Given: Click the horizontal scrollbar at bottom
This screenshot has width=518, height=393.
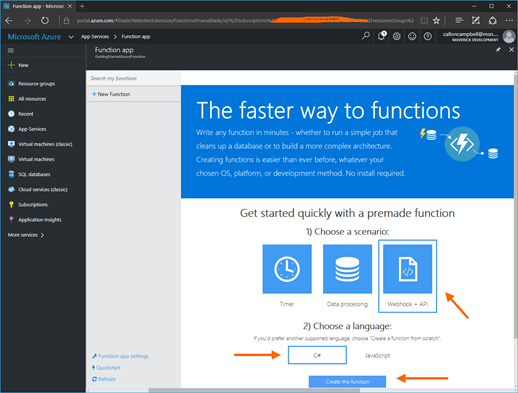Looking at the screenshot, I should (254, 390).
